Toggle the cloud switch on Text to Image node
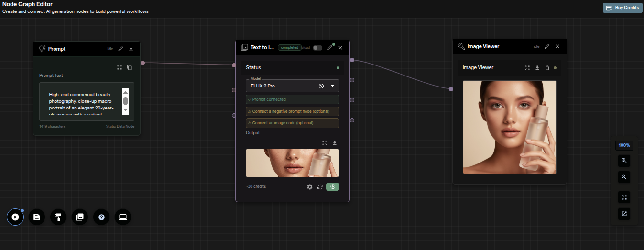This screenshot has width=644, height=250. 317,48
